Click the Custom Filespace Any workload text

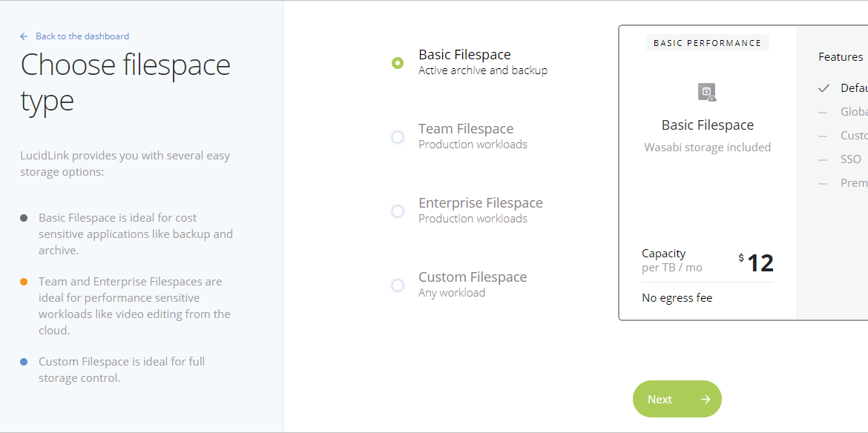click(x=452, y=293)
